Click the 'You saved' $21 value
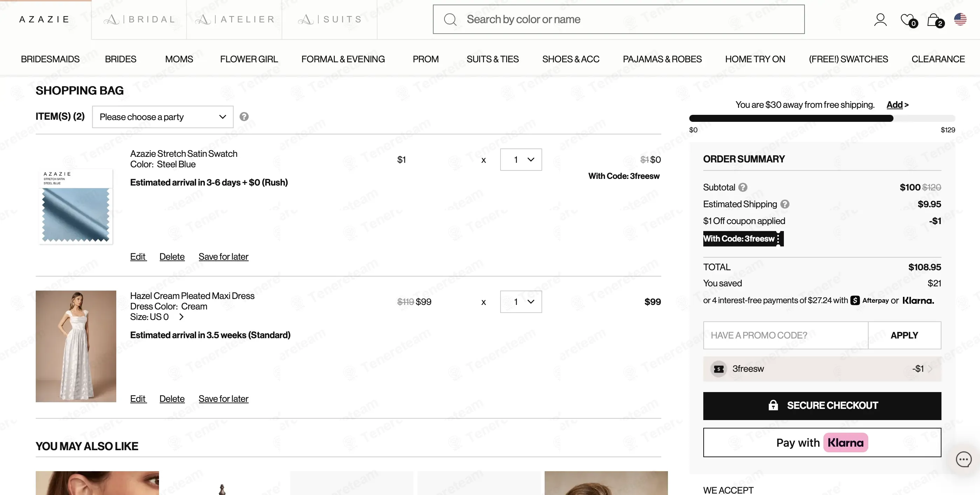This screenshot has height=495, width=980. click(934, 283)
